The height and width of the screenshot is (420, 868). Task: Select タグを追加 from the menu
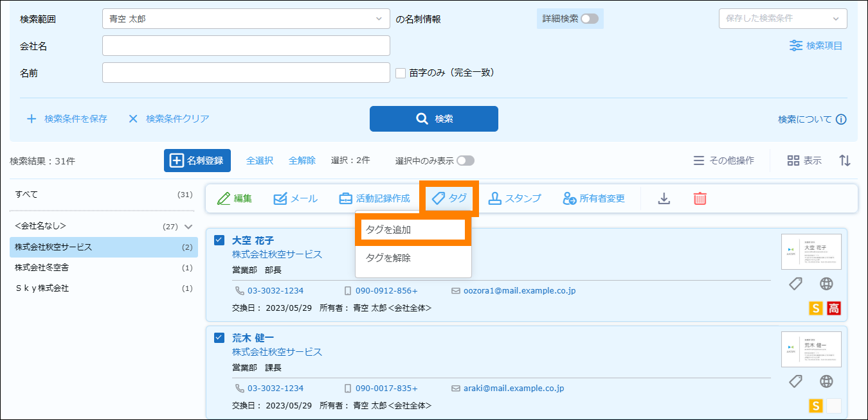pyautogui.click(x=413, y=230)
